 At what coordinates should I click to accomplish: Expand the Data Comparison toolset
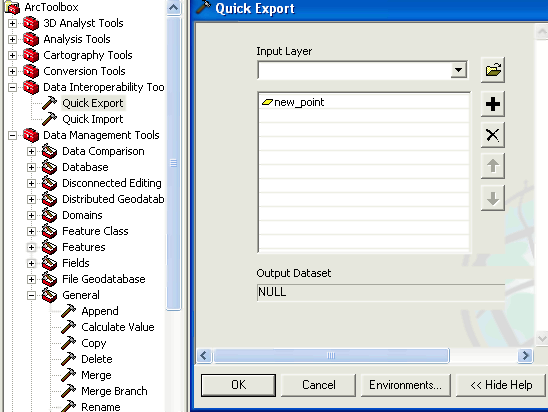point(31,151)
